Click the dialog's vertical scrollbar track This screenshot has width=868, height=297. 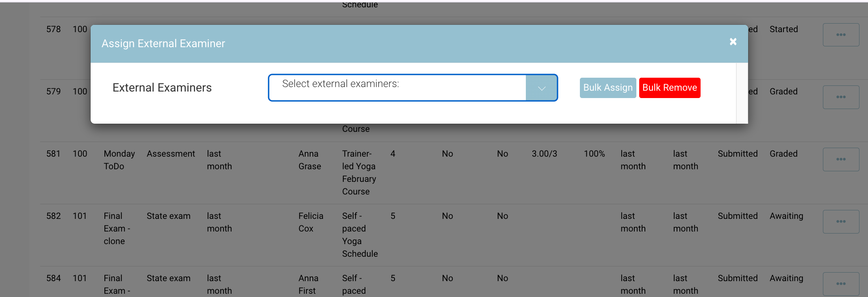(742, 93)
